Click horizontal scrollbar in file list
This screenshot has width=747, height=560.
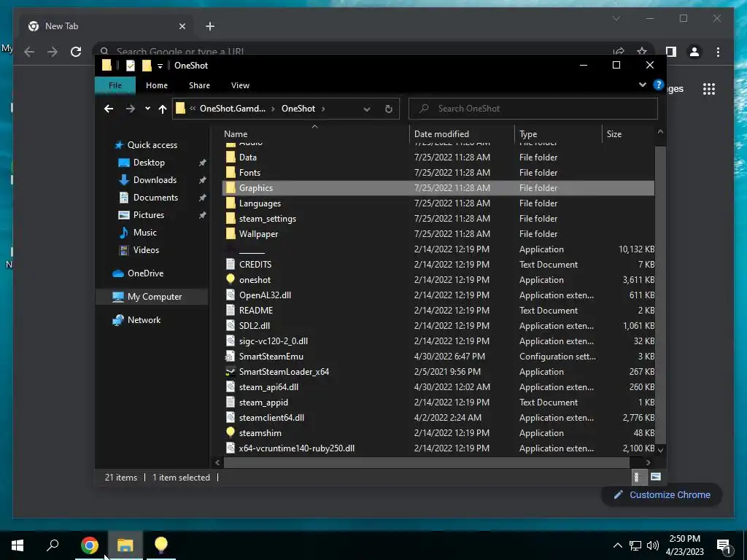[426, 462]
